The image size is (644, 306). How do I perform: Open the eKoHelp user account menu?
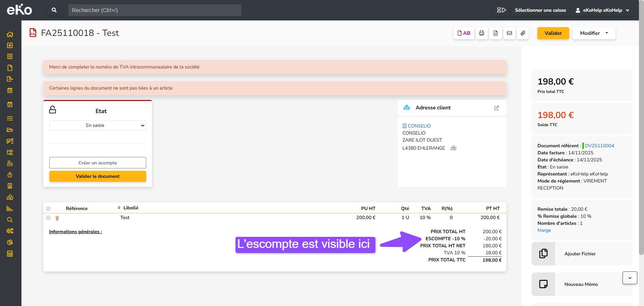click(x=602, y=10)
